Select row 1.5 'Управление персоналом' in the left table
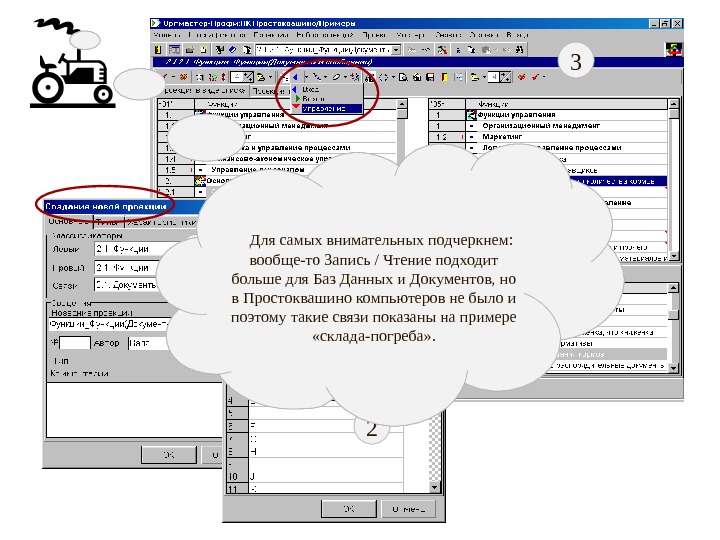The width and height of the screenshot is (720, 540). coord(277,170)
